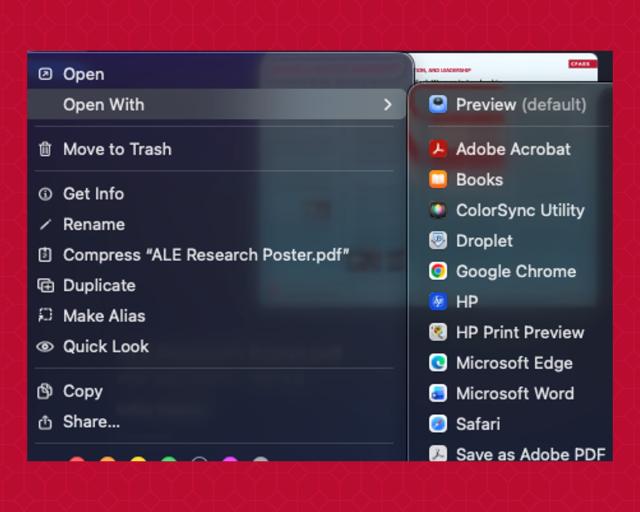Expand the Open With submenu chevron
This screenshot has width=640, height=512.
(388, 105)
